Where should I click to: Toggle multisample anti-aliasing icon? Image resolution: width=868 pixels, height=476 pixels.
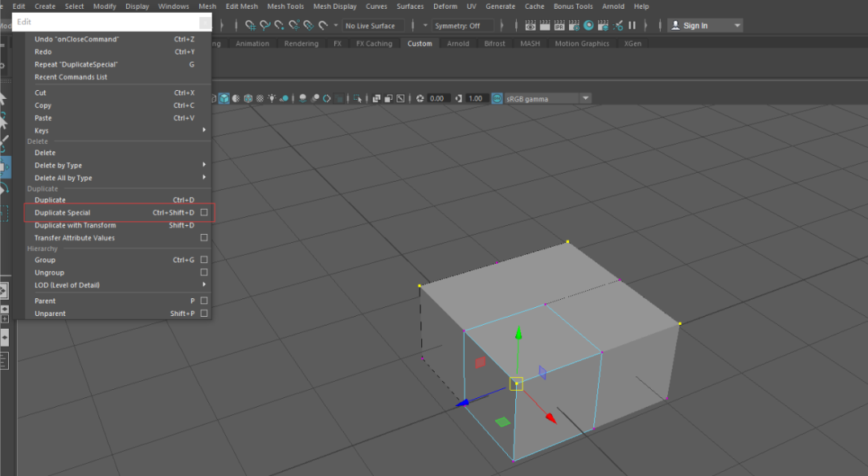tap(326, 99)
